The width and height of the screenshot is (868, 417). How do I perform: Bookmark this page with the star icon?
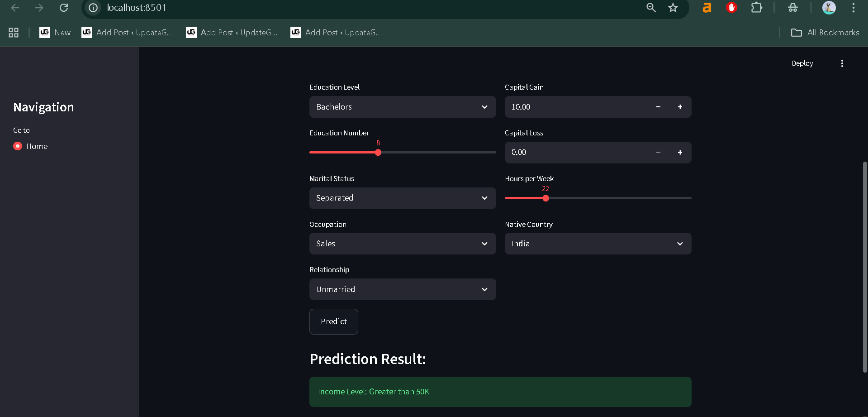pyautogui.click(x=673, y=8)
